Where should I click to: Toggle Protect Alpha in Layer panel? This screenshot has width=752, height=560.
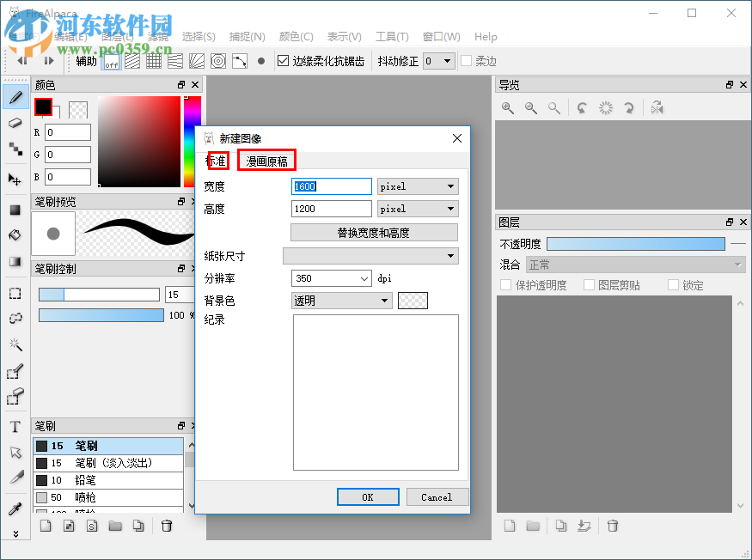click(x=505, y=284)
